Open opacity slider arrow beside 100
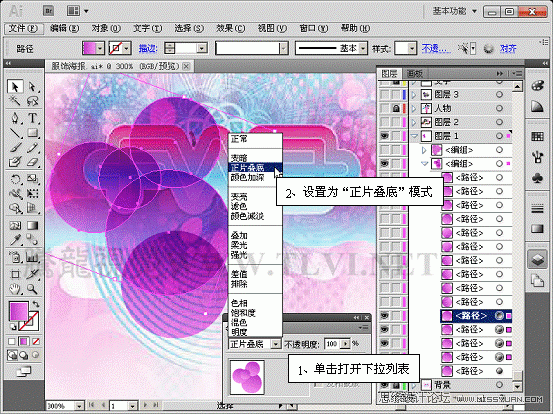 tap(346, 343)
